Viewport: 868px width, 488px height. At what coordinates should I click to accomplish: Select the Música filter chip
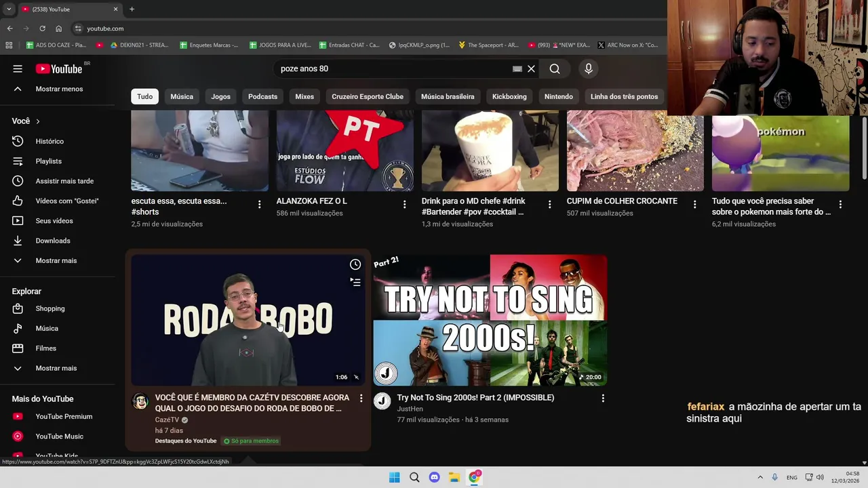click(182, 96)
